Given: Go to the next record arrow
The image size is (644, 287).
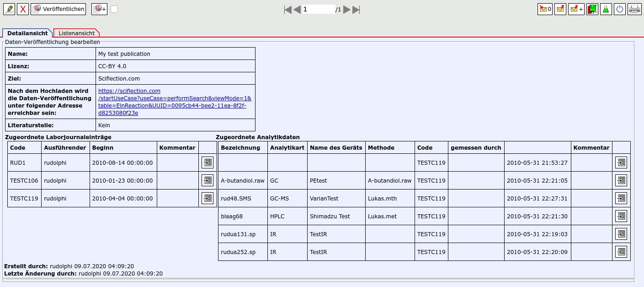Looking at the screenshot, I should tap(347, 10).
